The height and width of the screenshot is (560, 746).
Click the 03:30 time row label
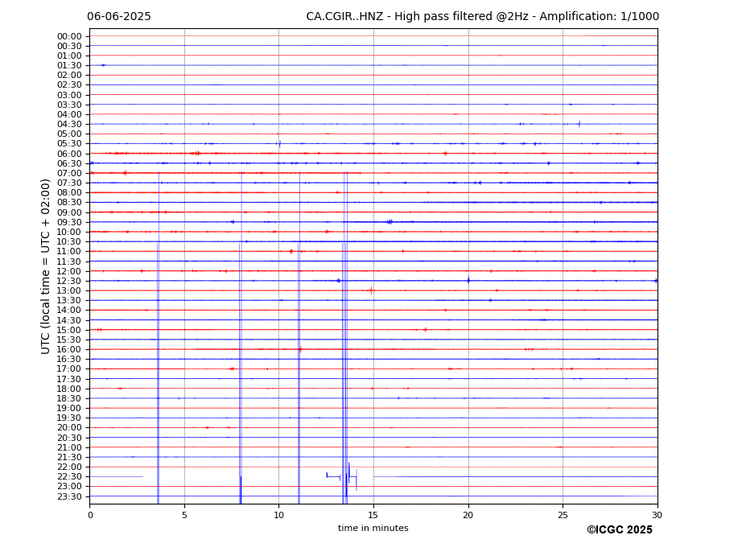(x=69, y=105)
